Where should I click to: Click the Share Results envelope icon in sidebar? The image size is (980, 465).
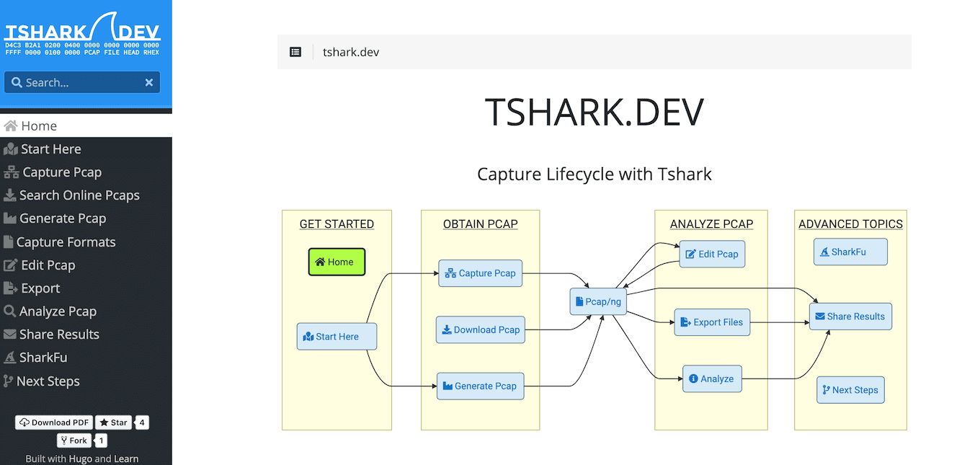(10, 334)
